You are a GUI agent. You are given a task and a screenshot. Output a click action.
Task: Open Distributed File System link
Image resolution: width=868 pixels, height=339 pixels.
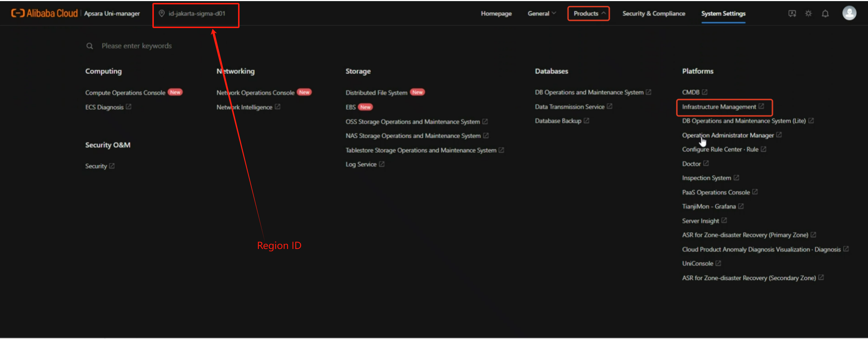coord(376,93)
